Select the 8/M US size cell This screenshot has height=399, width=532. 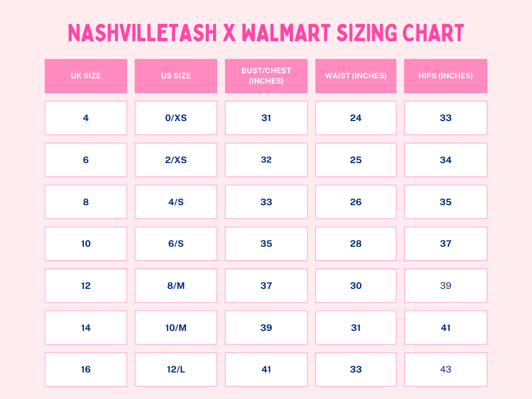tap(176, 286)
